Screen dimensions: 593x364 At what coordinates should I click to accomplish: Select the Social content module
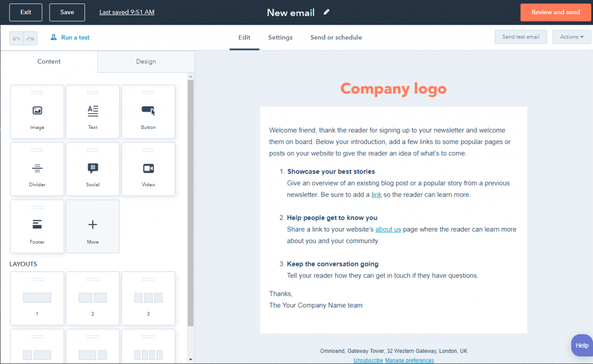click(x=93, y=169)
